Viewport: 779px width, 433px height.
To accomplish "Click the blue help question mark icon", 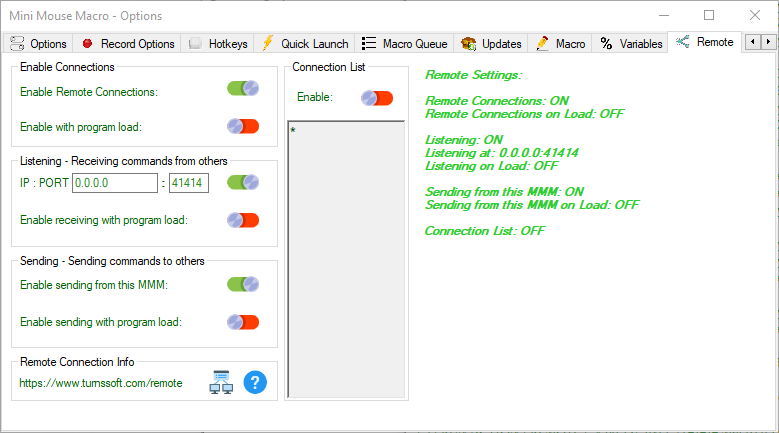I will (255, 382).
